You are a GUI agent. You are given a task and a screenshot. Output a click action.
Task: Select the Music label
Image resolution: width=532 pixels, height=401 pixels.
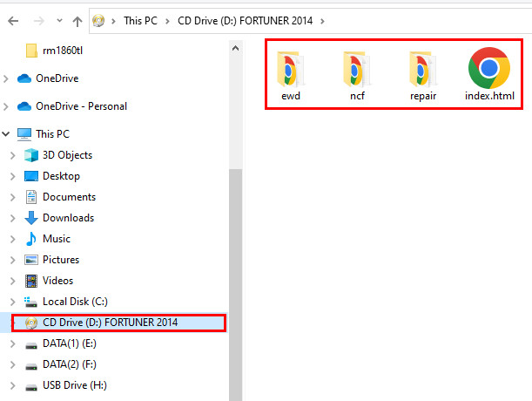coord(57,239)
